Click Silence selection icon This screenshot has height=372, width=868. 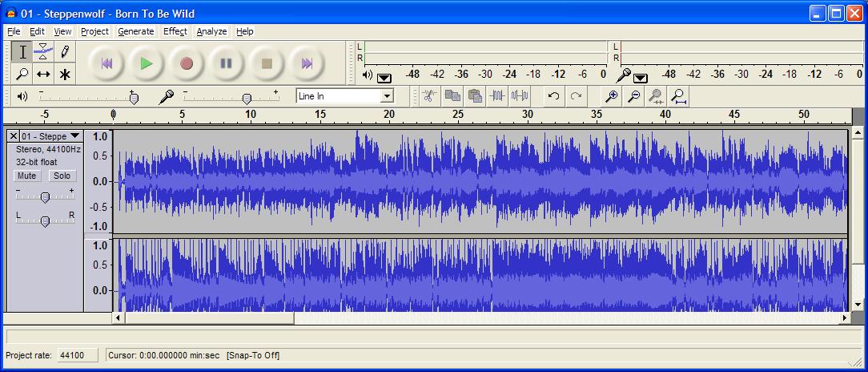[x=519, y=96]
